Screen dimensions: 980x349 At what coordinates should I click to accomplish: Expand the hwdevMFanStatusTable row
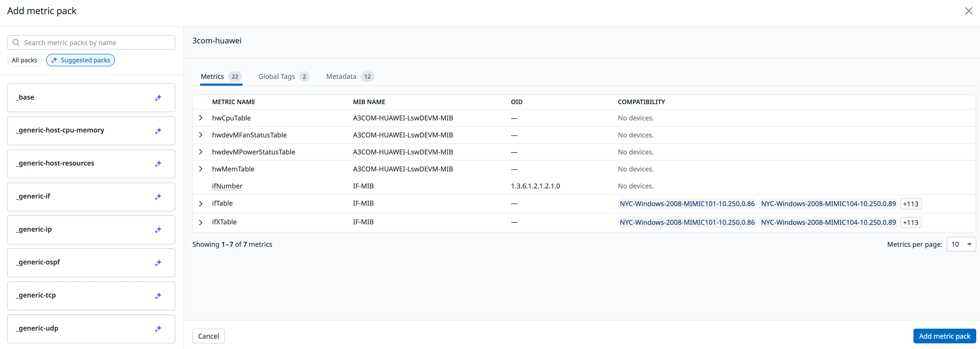(x=201, y=135)
